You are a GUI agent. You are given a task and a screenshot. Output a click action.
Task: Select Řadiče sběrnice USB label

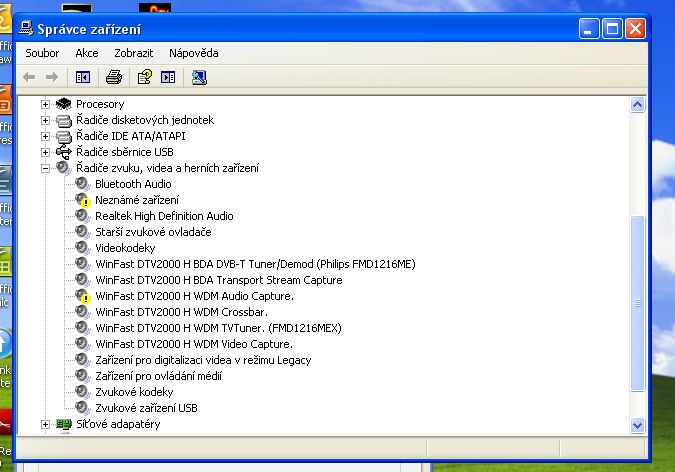tap(124, 152)
